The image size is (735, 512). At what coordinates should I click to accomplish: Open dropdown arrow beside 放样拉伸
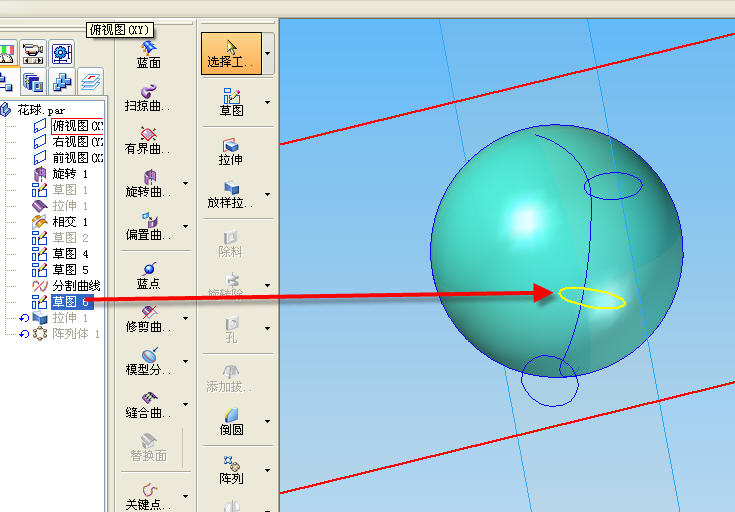[268, 194]
